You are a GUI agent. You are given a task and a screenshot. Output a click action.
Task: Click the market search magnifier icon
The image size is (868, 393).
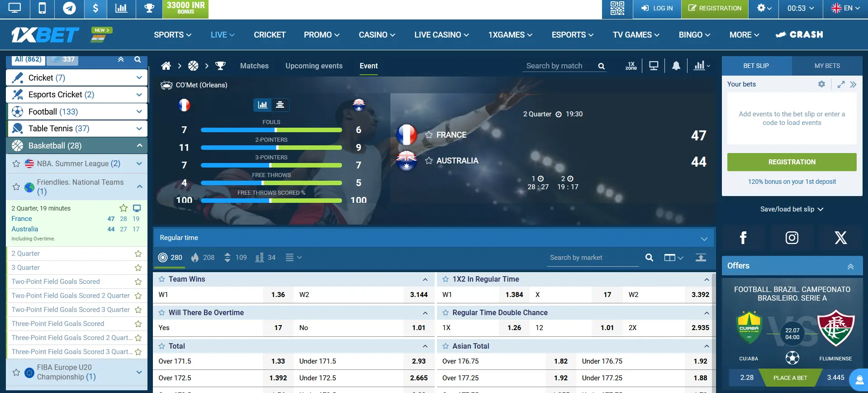click(649, 258)
